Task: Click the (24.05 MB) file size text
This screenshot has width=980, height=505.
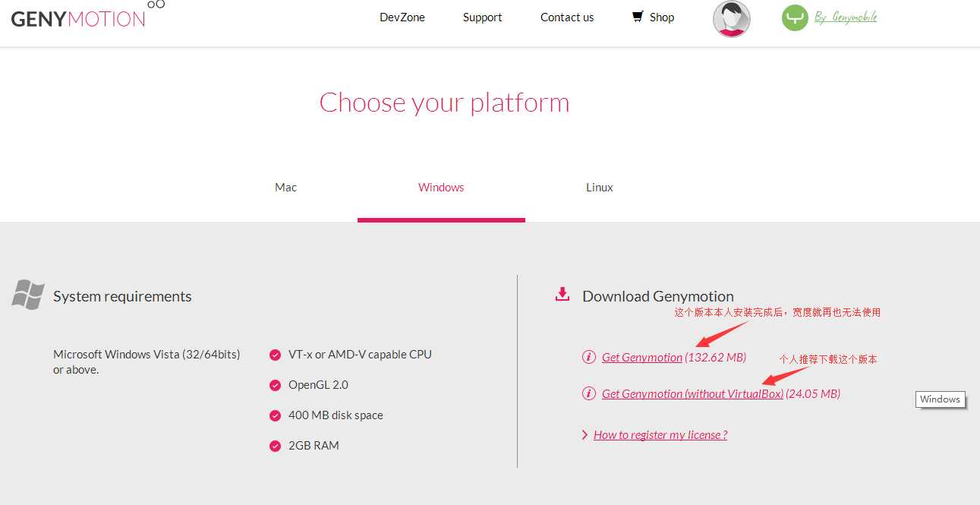Action: (x=813, y=393)
